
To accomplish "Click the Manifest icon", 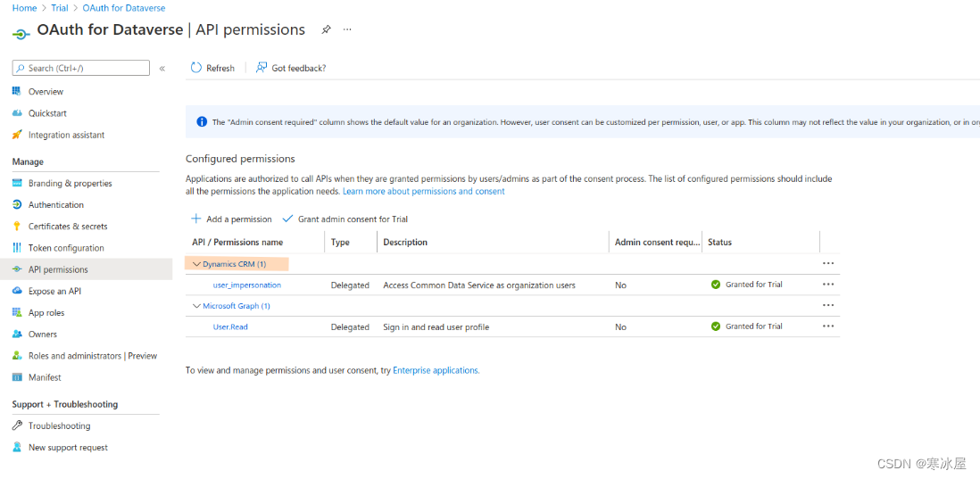I will pyautogui.click(x=17, y=377).
